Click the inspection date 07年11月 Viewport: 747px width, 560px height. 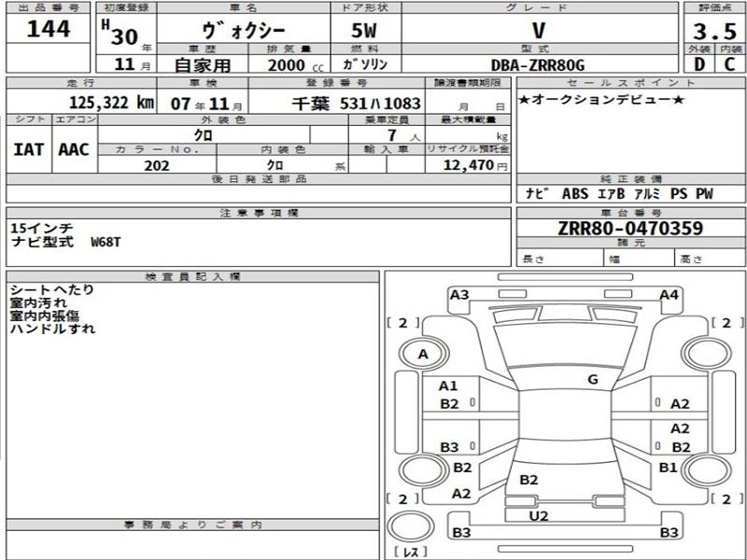[206, 104]
